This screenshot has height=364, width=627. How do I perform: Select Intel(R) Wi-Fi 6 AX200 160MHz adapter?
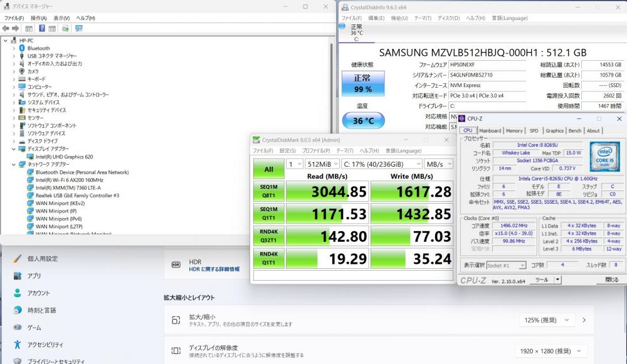tap(69, 180)
